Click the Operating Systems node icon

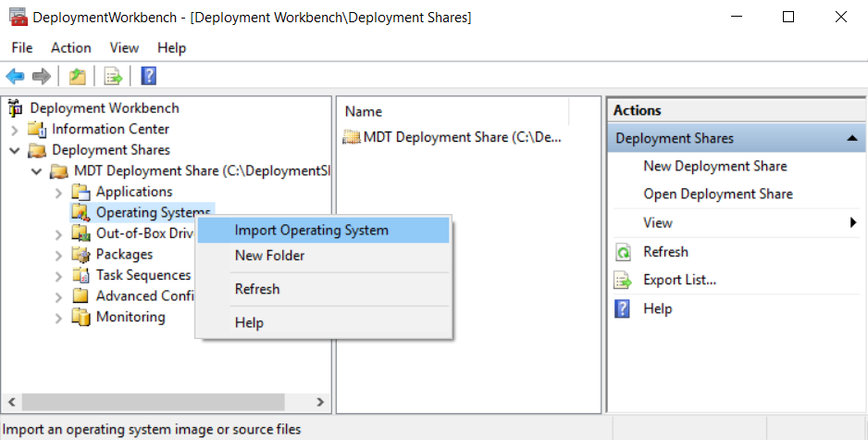coord(81,213)
